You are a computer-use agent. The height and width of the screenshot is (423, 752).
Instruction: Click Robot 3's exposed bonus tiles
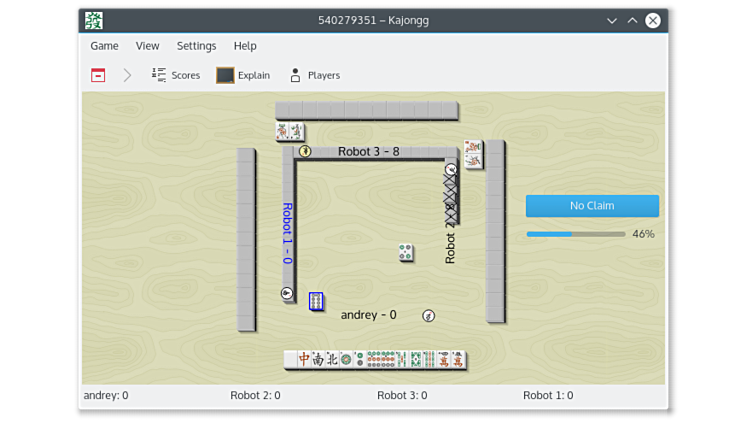(290, 131)
